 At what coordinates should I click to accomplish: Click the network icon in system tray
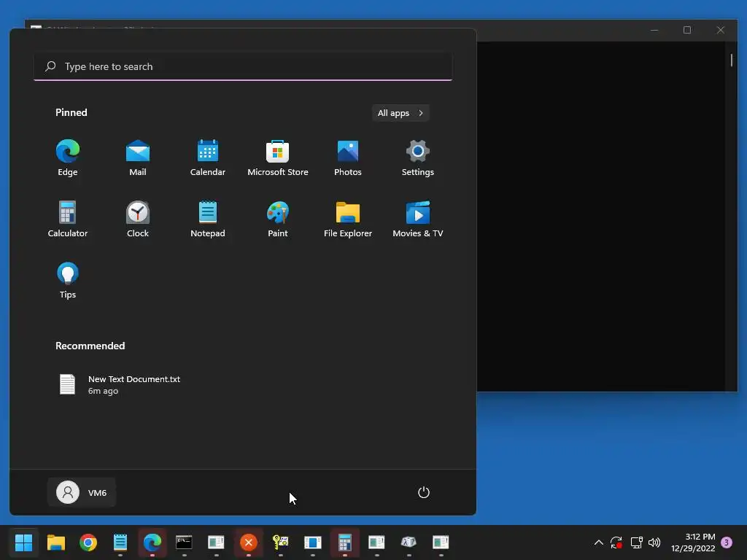pos(636,542)
